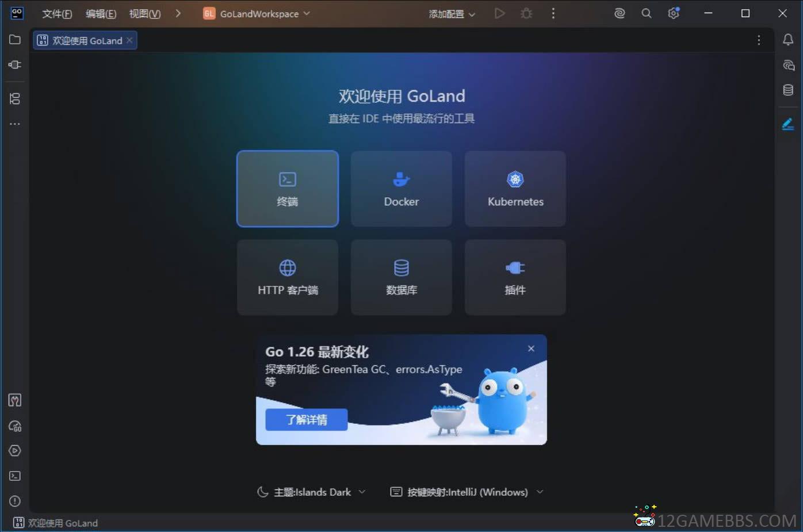Open the HTTP 客户端 card

[x=288, y=277]
